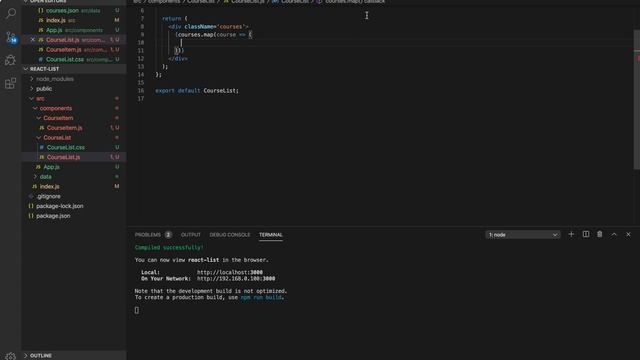
Task: Create a new terminal with plus icon
Action: (x=571, y=234)
